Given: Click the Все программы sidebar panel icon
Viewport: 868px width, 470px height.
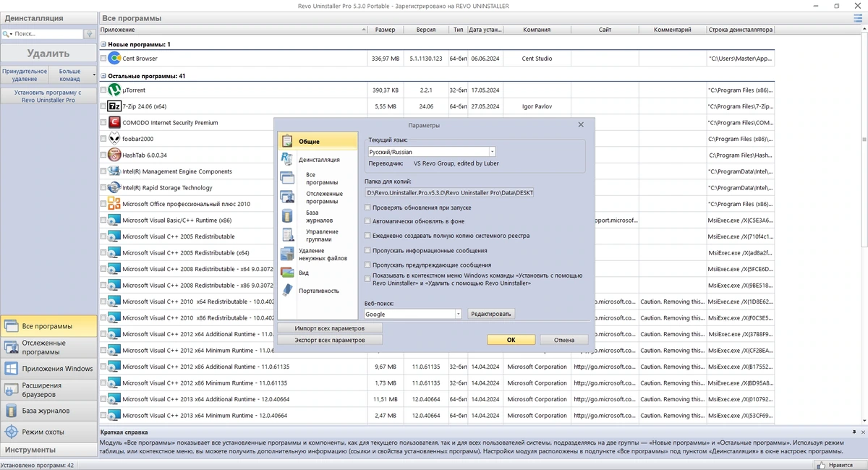Looking at the screenshot, I should tap(12, 326).
